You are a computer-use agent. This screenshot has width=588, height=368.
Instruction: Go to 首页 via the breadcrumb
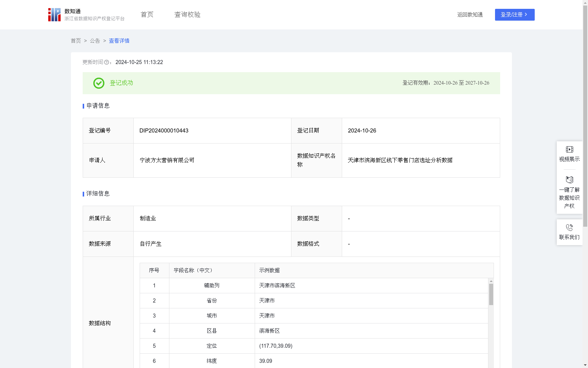[x=76, y=41]
